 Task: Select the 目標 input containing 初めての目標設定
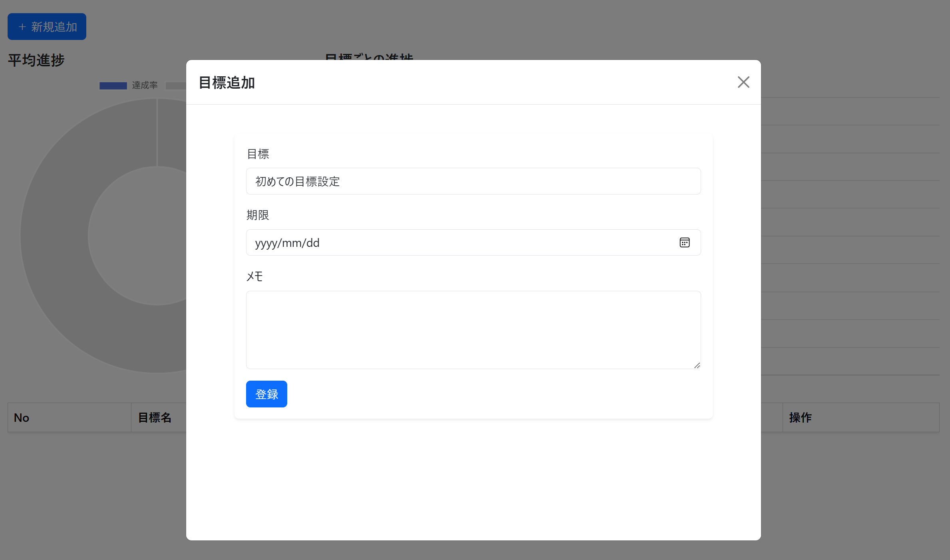click(473, 181)
